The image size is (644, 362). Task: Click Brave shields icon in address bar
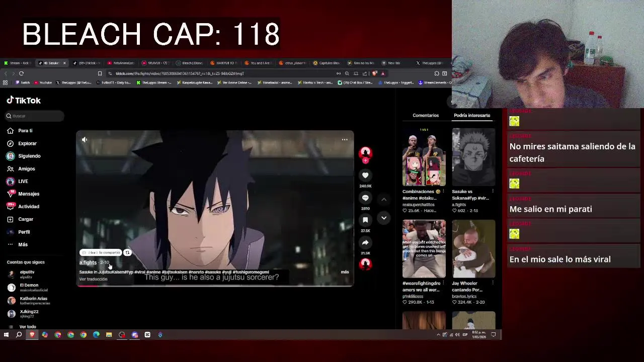[374, 73]
